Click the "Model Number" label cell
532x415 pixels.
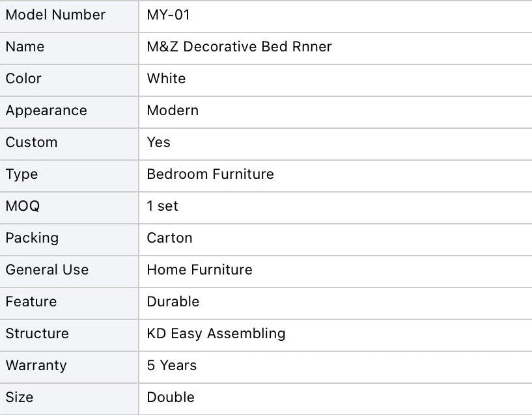[x=55, y=15]
